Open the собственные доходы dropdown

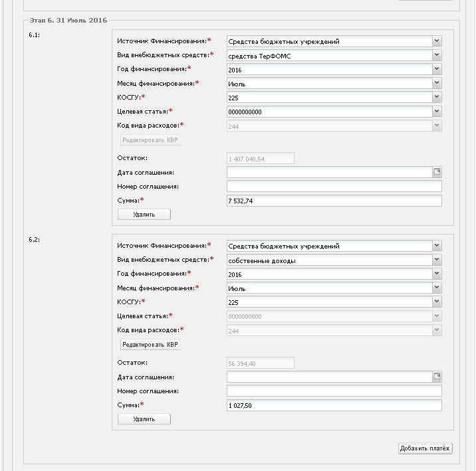coord(436,260)
